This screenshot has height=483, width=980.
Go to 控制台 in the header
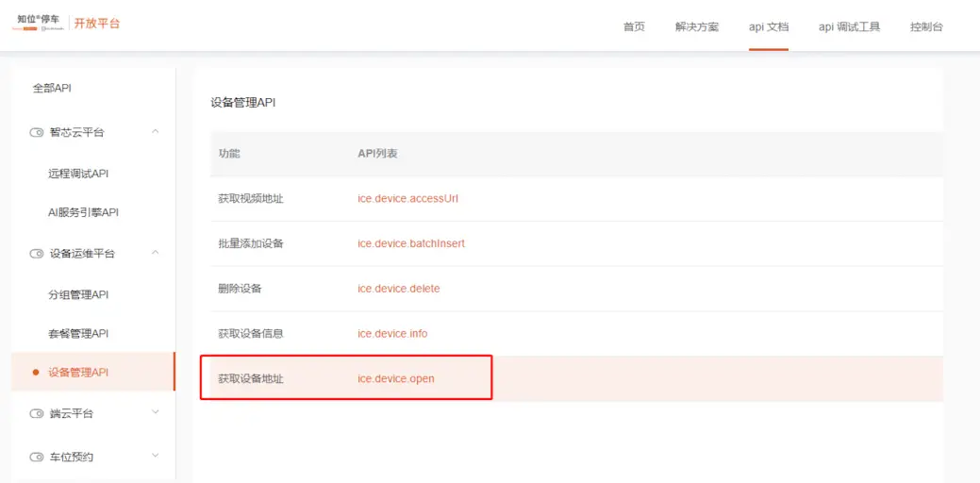(926, 26)
